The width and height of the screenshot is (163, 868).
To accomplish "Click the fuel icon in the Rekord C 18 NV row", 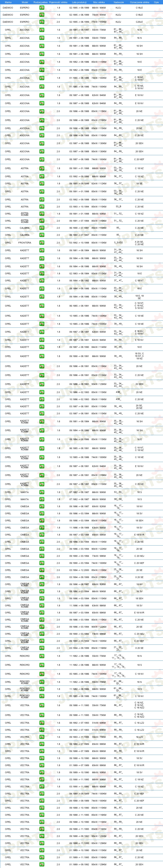I will [41, 674].
